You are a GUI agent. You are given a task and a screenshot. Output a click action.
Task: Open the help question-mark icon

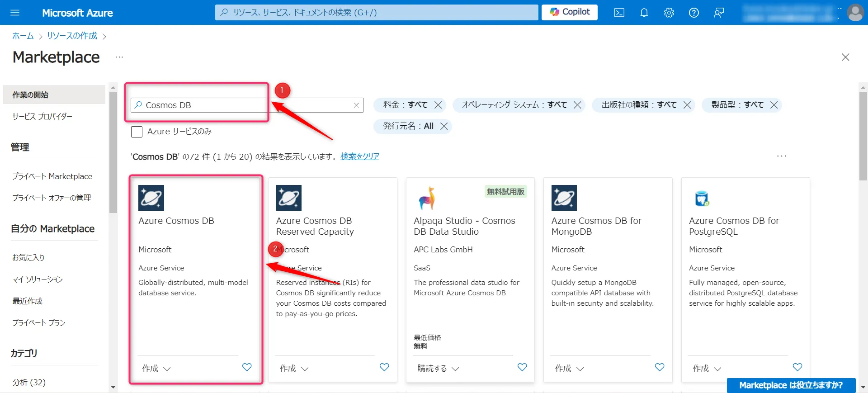point(694,13)
